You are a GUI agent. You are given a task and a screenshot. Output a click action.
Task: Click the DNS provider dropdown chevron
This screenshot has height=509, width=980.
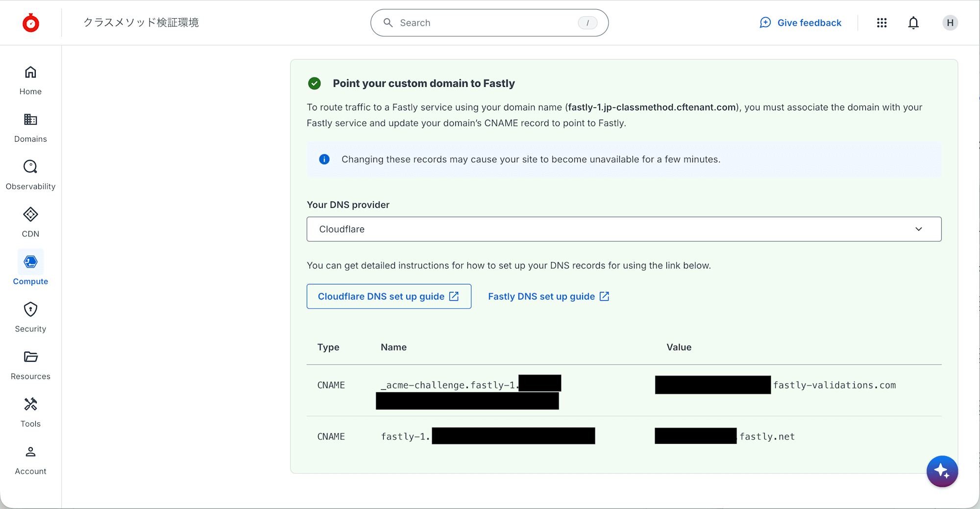pos(918,229)
